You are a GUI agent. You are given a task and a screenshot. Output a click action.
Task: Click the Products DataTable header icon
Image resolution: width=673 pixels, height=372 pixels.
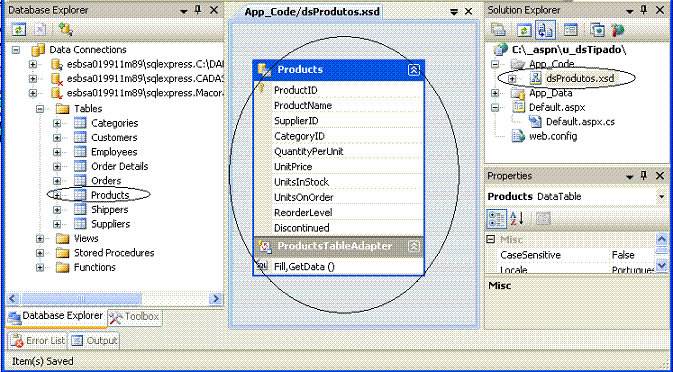[264, 70]
